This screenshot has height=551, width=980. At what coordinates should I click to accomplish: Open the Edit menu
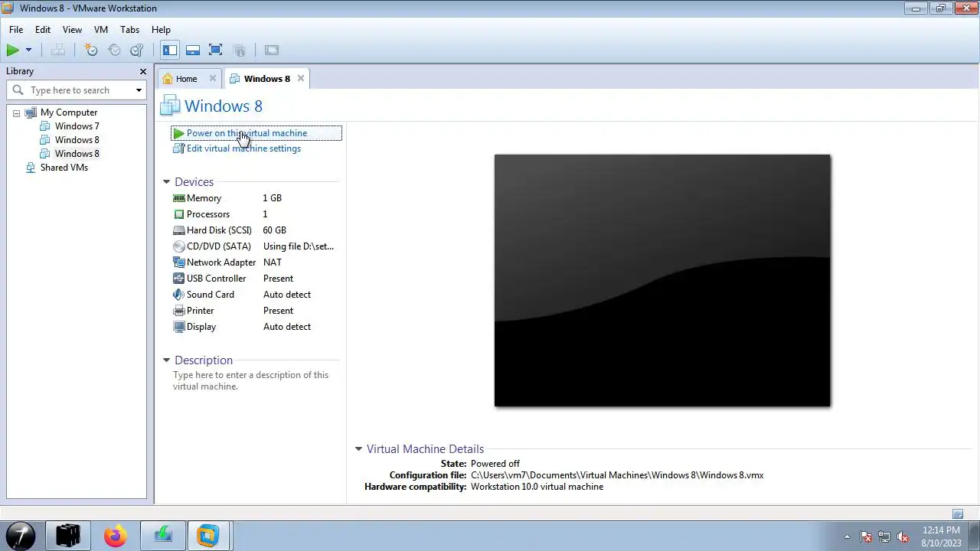tap(43, 30)
